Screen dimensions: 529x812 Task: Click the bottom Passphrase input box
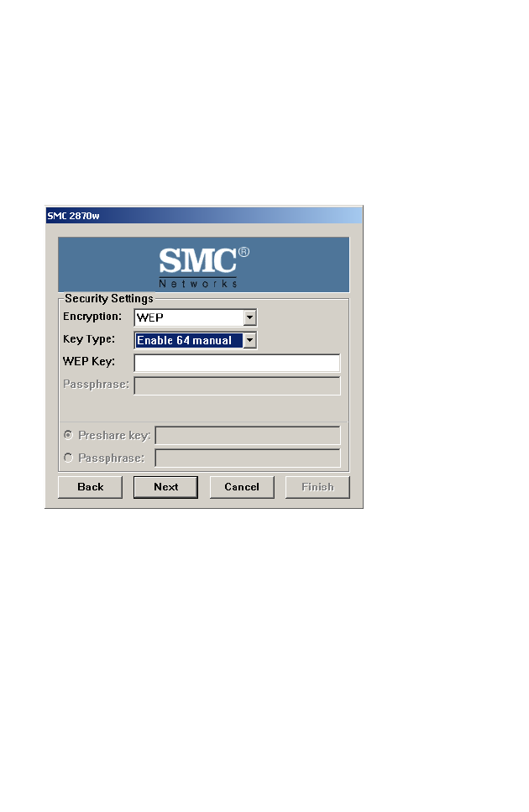pyautogui.click(x=248, y=458)
